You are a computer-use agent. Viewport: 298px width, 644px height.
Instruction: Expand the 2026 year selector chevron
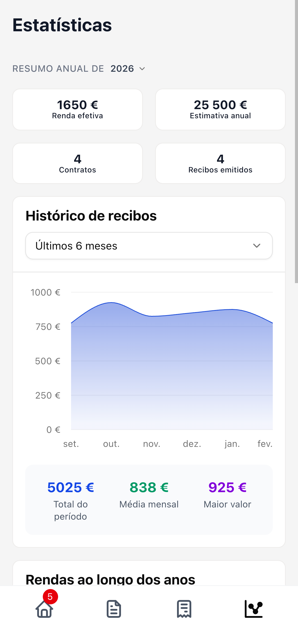click(142, 69)
